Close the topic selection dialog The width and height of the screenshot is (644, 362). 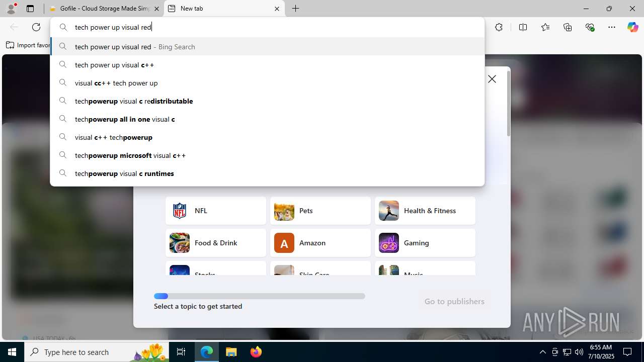[x=492, y=79]
